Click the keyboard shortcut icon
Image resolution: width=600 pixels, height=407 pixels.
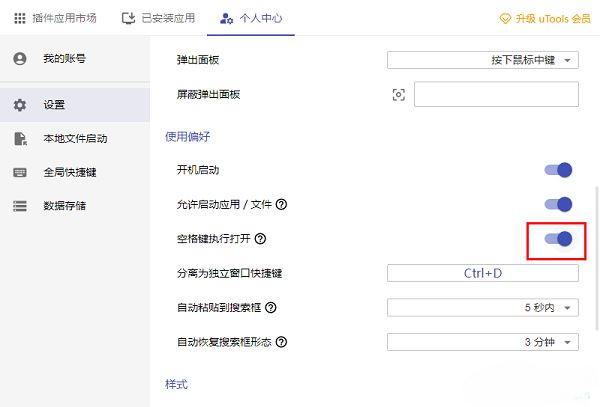point(20,172)
